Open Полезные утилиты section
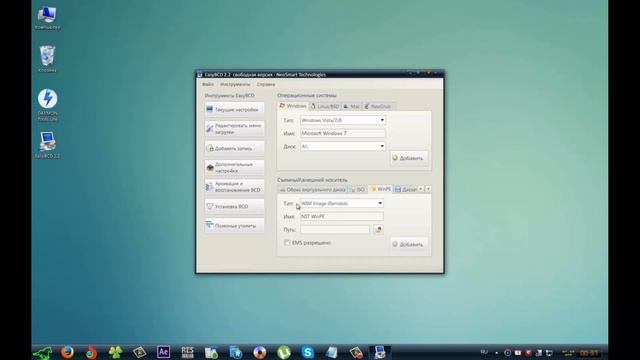 click(235, 225)
